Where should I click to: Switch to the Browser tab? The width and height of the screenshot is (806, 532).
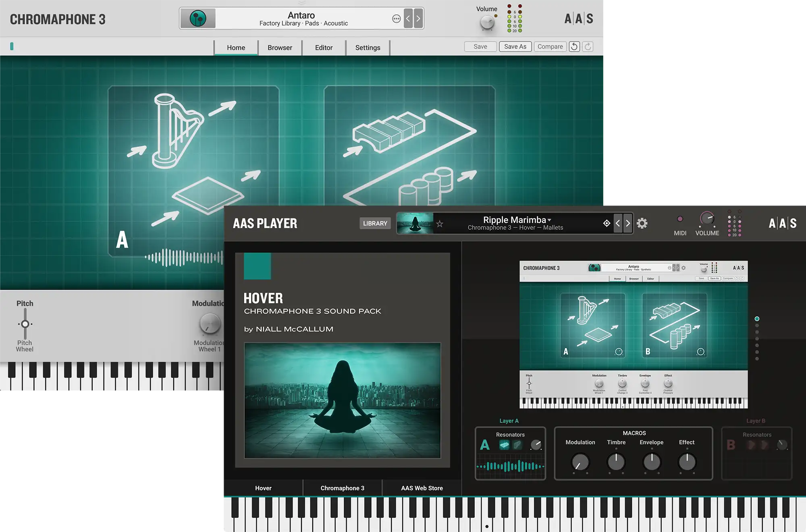point(280,48)
